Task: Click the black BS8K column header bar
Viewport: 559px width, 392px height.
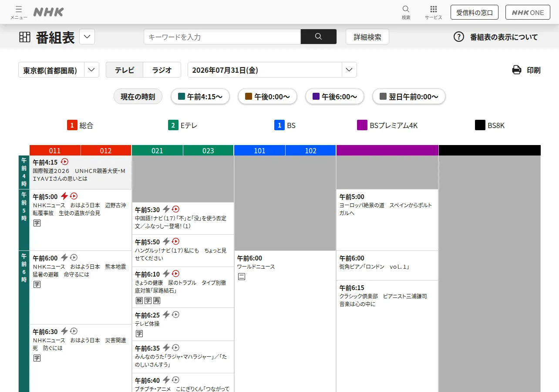Action: pyautogui.click(x=490, y=150)
